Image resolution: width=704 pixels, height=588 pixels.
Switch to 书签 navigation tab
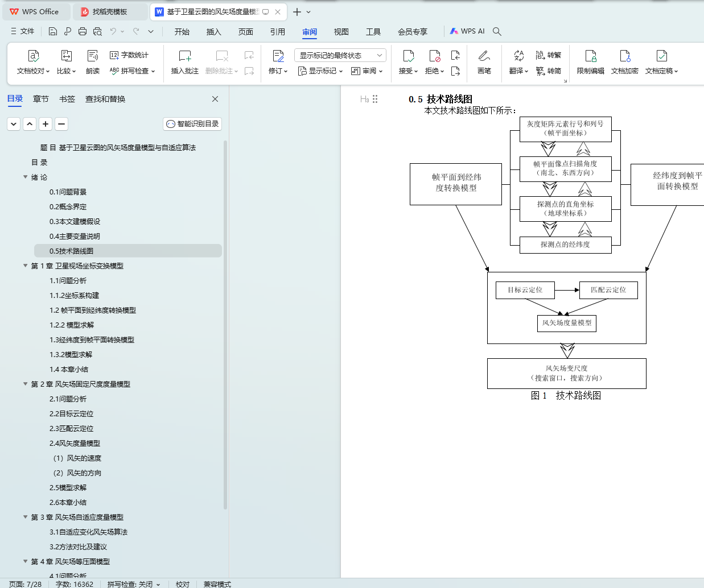point(67,99)
